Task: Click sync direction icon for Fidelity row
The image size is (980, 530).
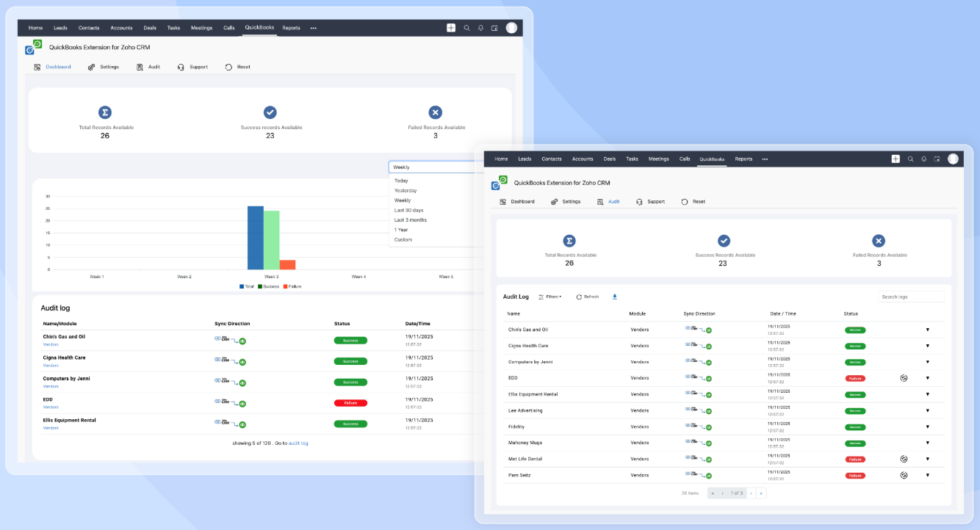Action: click(x=698, y=426)
